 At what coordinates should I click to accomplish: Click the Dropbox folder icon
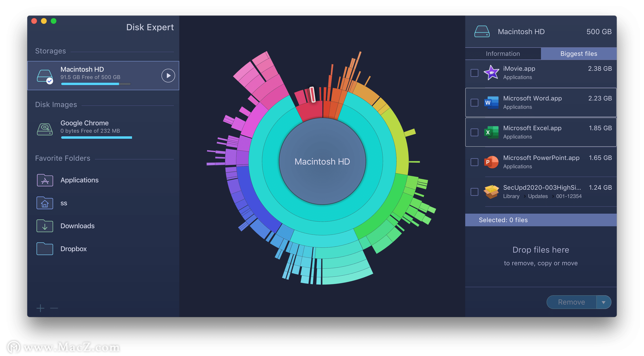point(45,249)
